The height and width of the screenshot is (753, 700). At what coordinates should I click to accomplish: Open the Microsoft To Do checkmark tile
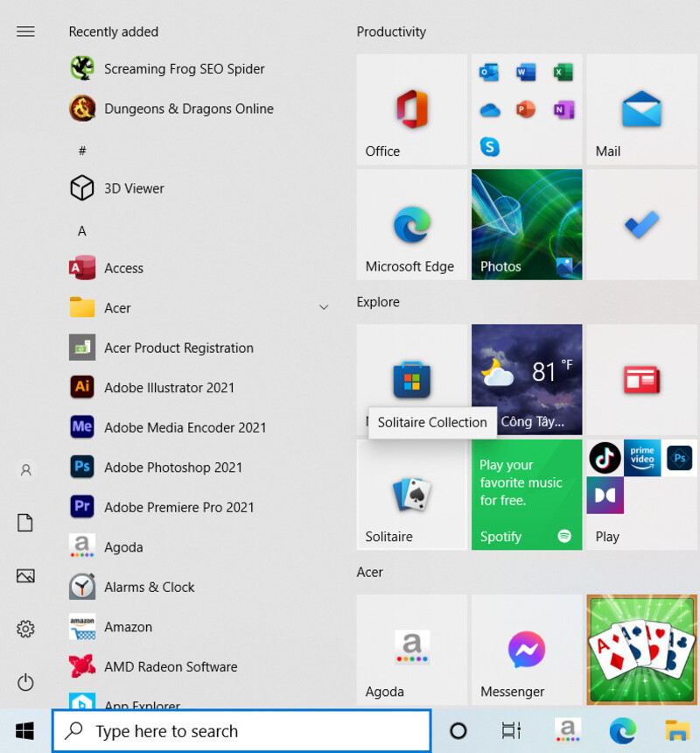[641, 224]
